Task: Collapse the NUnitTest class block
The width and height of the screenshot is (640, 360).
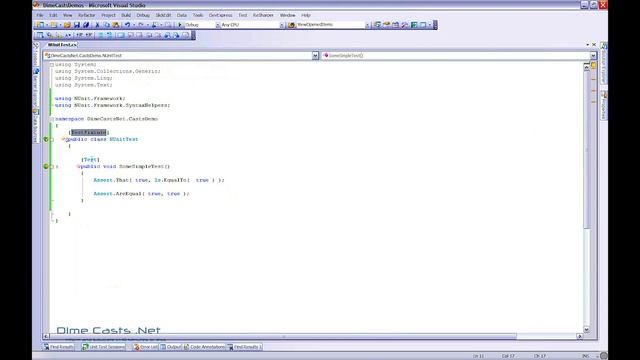Action: (x=52, y=140)
